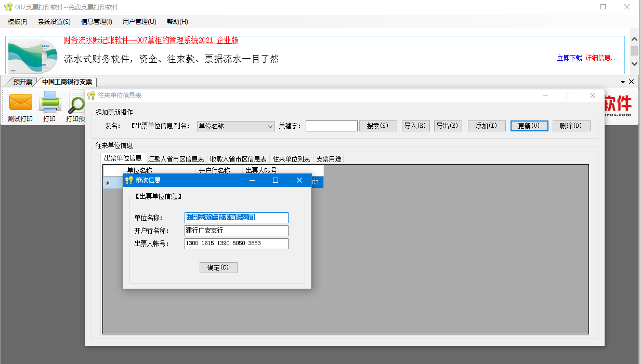The height and width of the screenshot is (364, 641).
Task: Click the 搜索(S) search button
Action: tap(378, 126)
